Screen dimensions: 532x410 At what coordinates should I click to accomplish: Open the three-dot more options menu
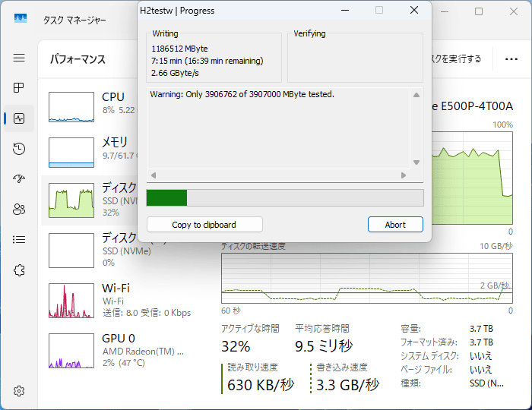tap(505, 58)
